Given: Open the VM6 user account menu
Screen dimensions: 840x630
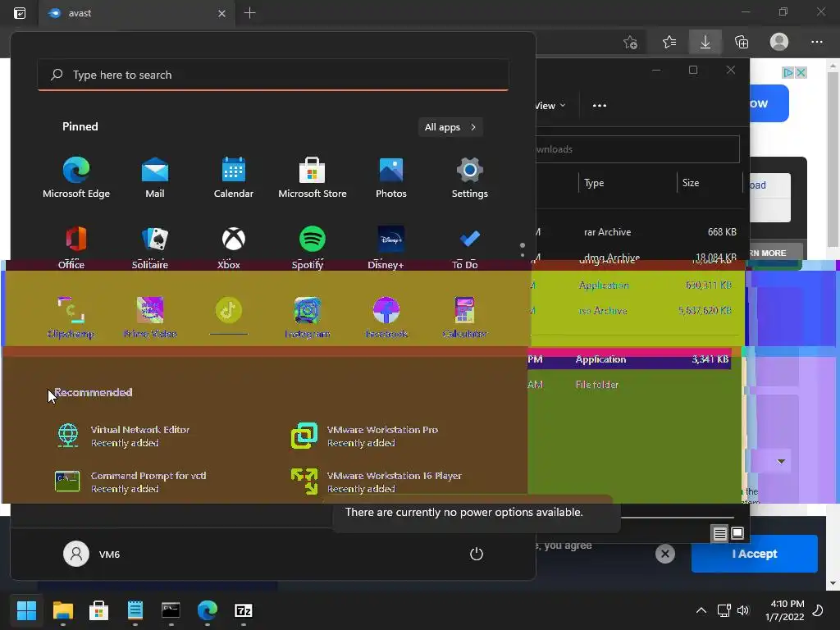Looking at the screenshot, I should (x=92, y=554).
